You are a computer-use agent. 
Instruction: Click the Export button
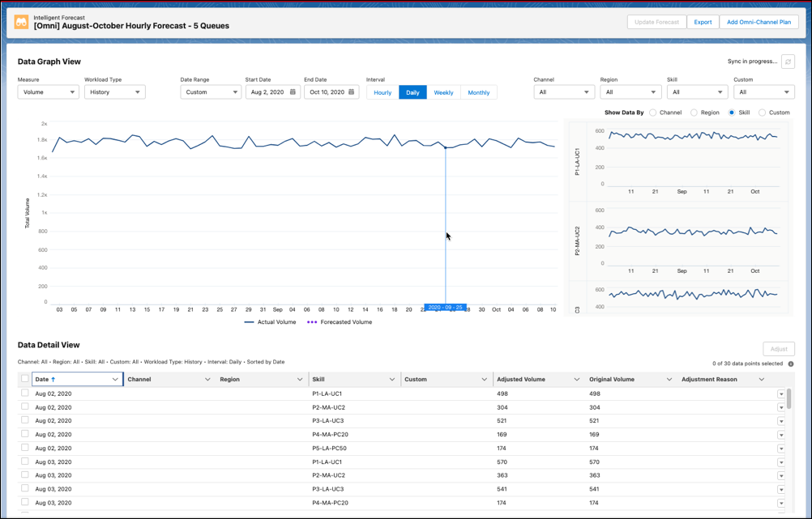[x=703, y=22]
